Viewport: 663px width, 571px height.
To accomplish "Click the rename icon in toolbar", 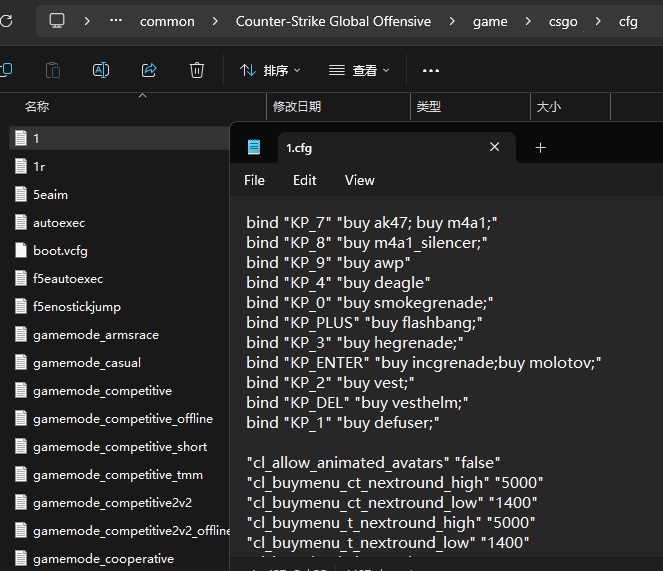I will click(x=101, y=70).
